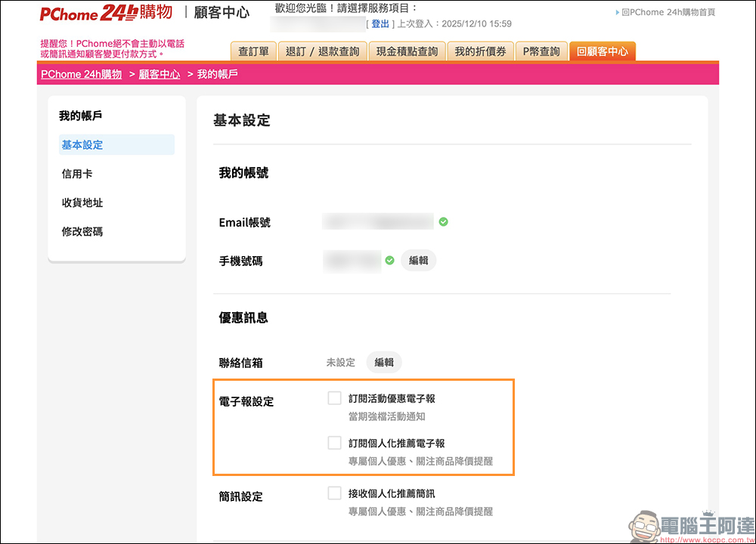This screenshot has width=756, height=544.
Task: Enable the 接收個人化推薦簡訊 checkbox
Action: pyautogui.click(x=334, y=493)
